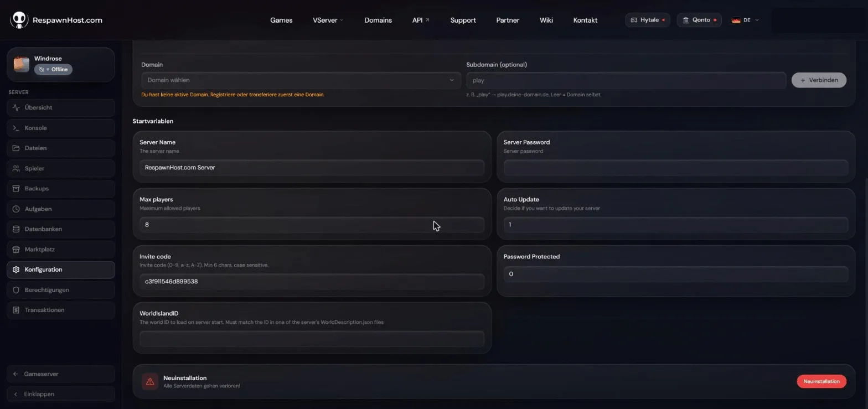The width and height of the screenshot is (868, 409).
Task: Focus the Max players input field
Action: click(x=312, y=225)
